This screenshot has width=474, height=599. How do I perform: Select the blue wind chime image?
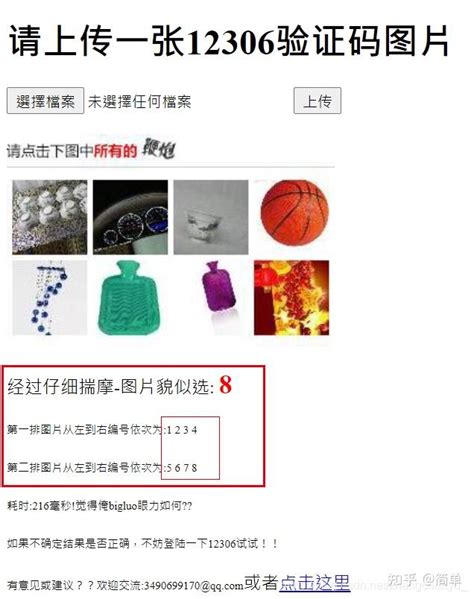(50, 298)
